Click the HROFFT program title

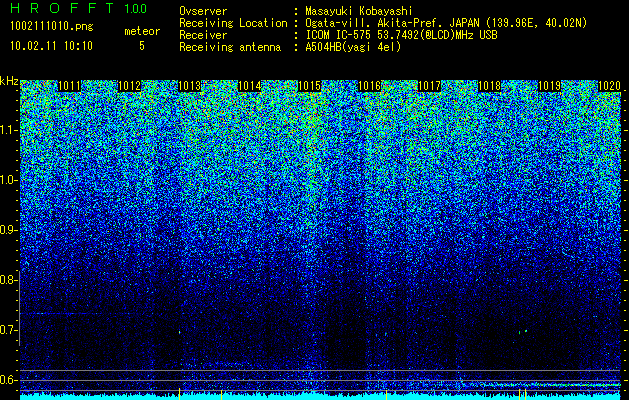pyautogui.click(x=62, y=8)
